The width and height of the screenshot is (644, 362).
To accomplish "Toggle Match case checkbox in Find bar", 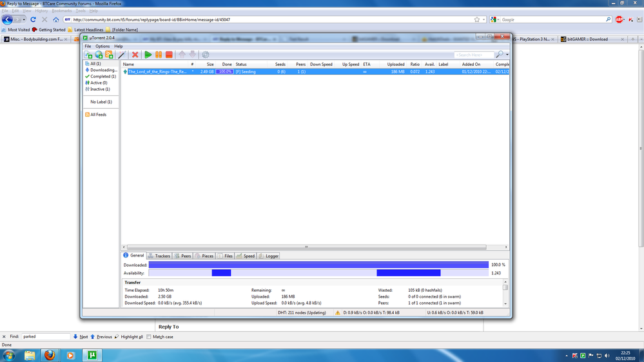I will [149, 337].
